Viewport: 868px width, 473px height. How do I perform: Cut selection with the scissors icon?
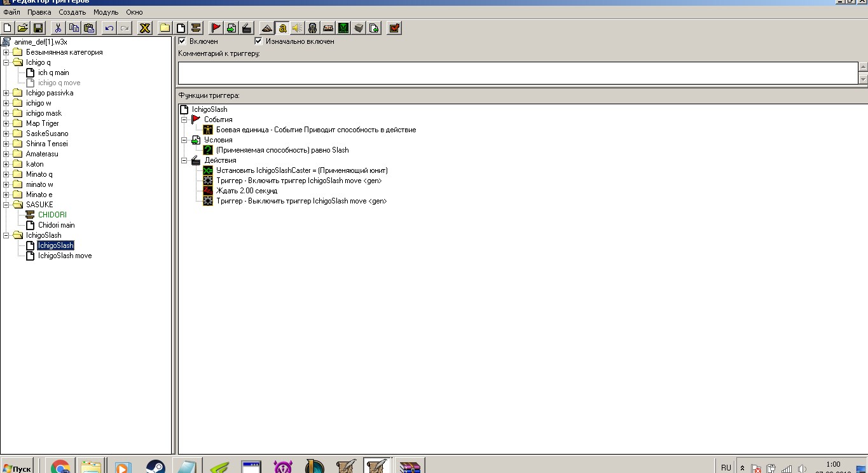pos(59,28)
